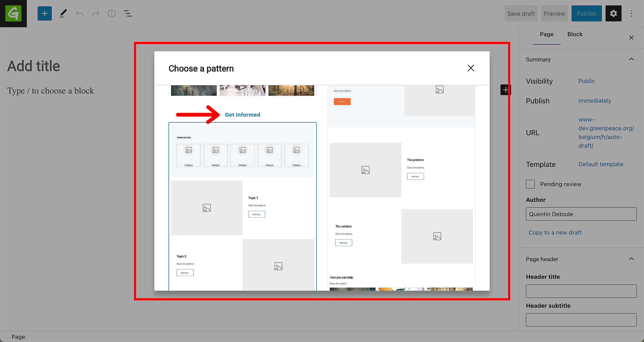Select the pencil Tools icon

coord(63,13)
